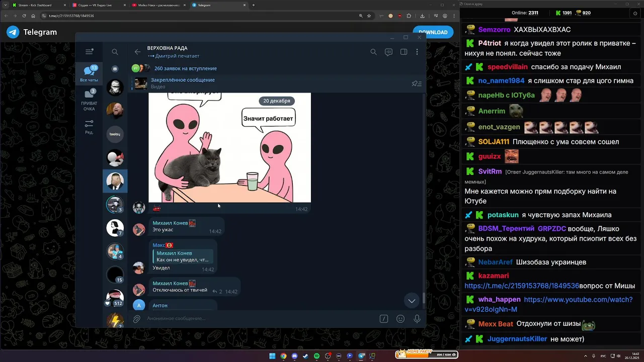Click Антон sender name

tap(160, 306)
